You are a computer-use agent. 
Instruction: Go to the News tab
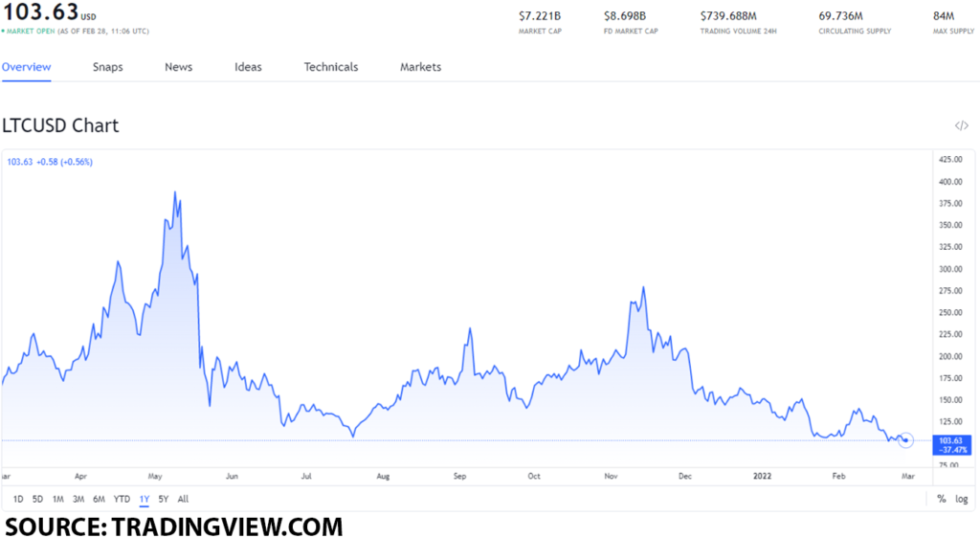click(179, 67)
